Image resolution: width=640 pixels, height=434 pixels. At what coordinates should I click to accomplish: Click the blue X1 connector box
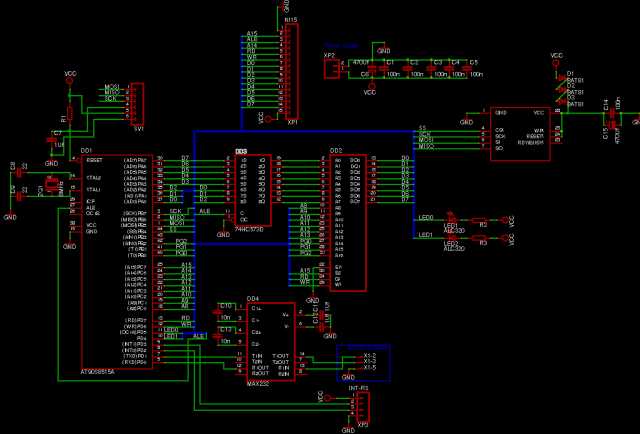click(363, 363)
